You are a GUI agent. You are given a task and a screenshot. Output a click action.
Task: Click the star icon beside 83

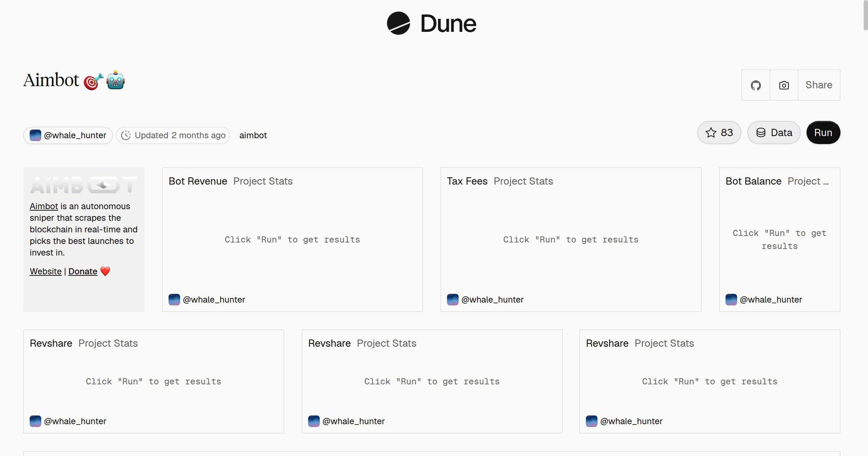[711, 132]
